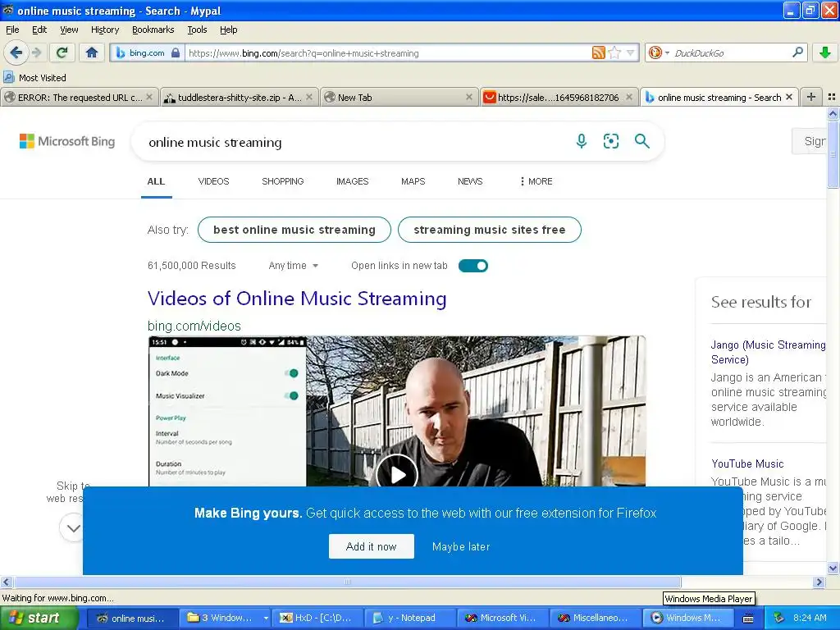Screen dimensions: 840x630
Task: Open the Most Visited bookmarks folder
Action: (x=34, y=78)
